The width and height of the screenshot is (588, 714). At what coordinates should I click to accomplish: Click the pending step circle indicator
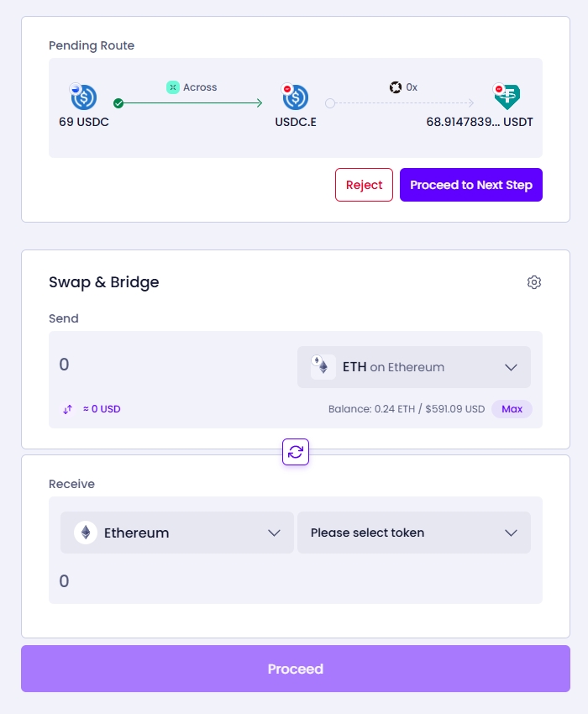coord(330,103)
